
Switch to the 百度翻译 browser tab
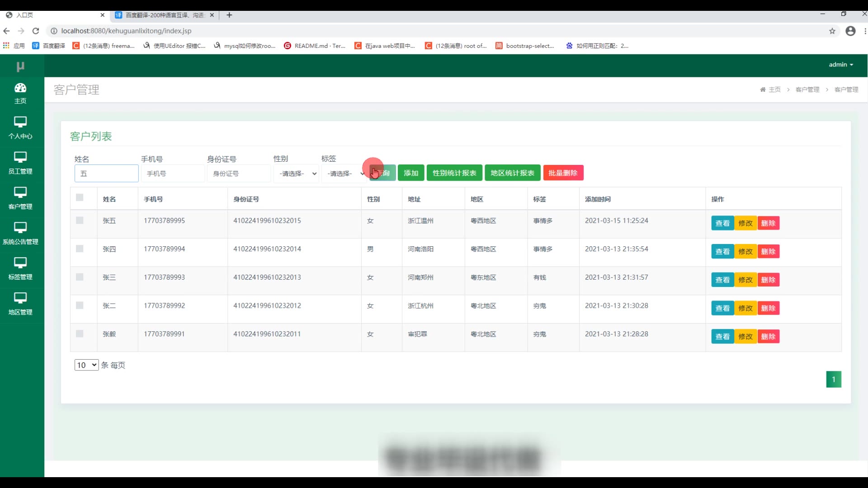[x=164, y=15]
